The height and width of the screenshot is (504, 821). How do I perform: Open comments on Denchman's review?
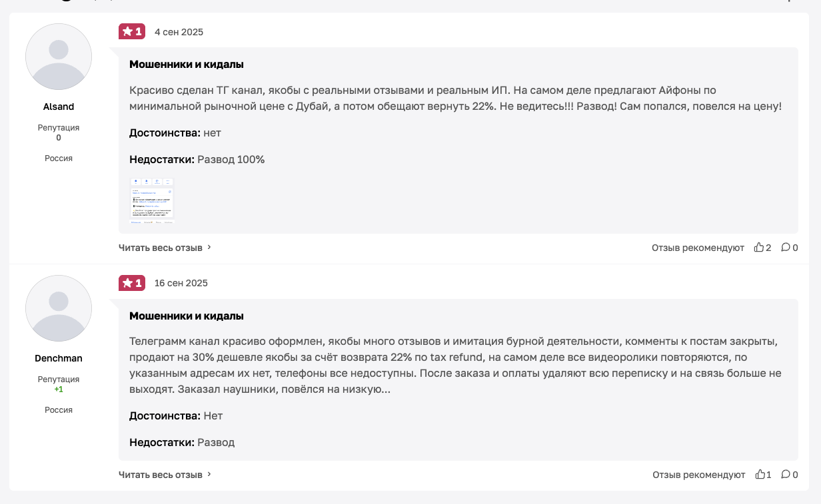[x=786, y=475]
